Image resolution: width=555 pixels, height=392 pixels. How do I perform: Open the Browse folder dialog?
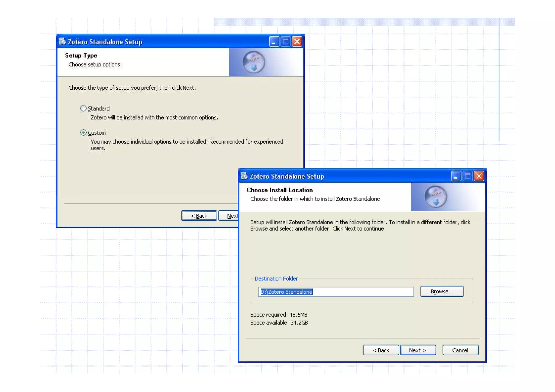click(442, 291)
